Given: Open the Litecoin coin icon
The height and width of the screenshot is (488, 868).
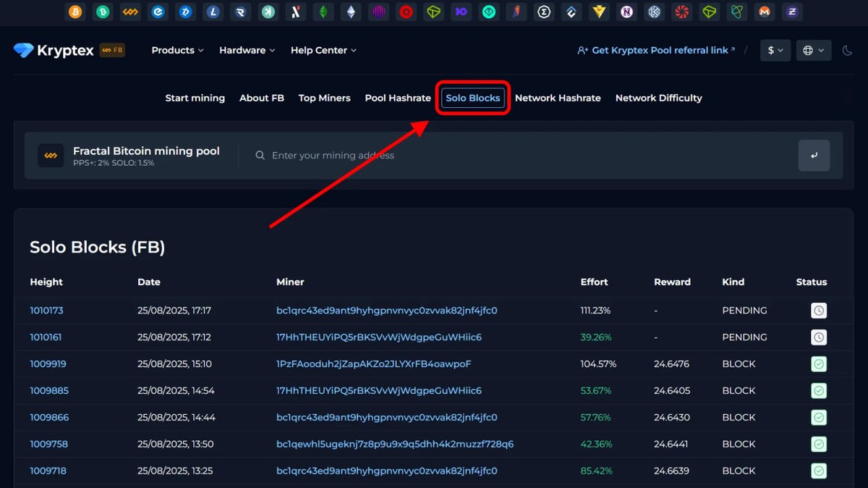Looking at the screenshot, I should click(213, 12).
